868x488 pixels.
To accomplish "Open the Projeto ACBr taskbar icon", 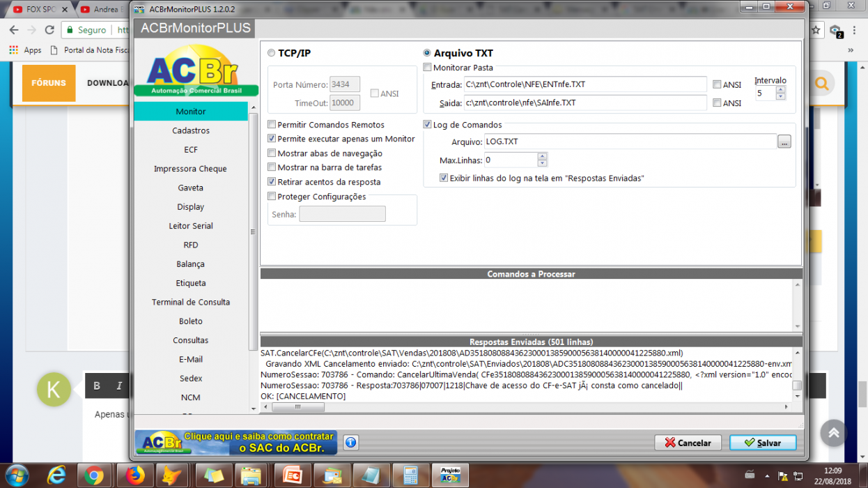I will click(450, 476).
